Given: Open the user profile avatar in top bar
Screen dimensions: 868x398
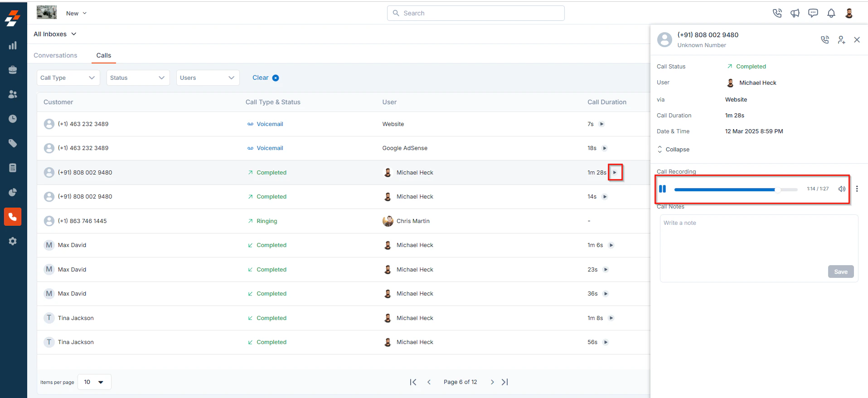Looking at the screenshot, I should tap(849, 13).
